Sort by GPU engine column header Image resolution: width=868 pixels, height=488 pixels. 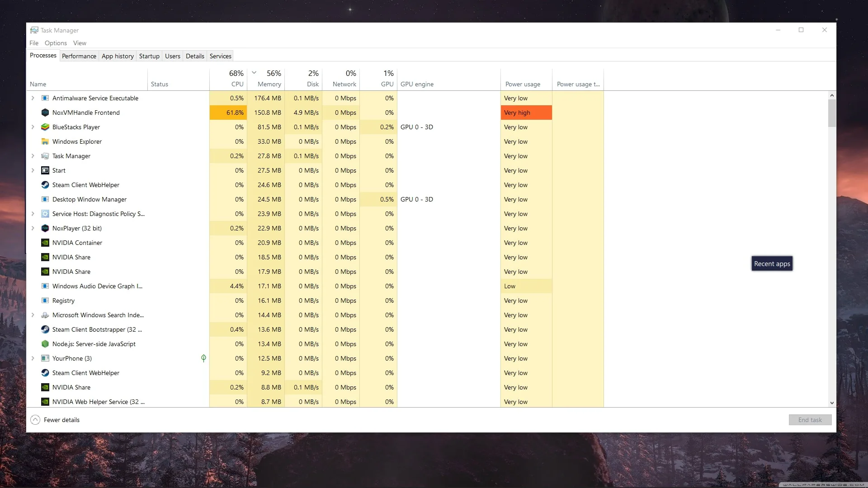click(449, 79)
